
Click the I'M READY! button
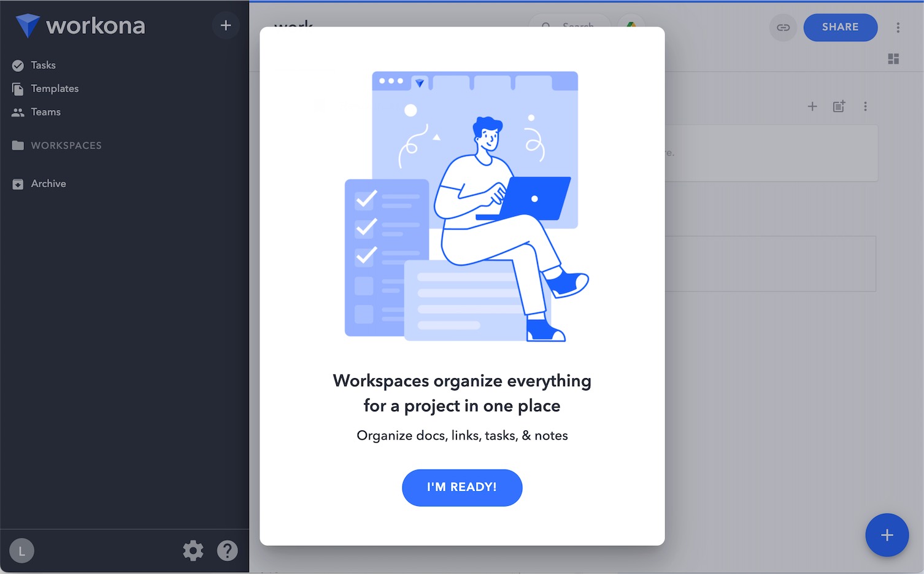pyautogui.click(x=462, y=487)
